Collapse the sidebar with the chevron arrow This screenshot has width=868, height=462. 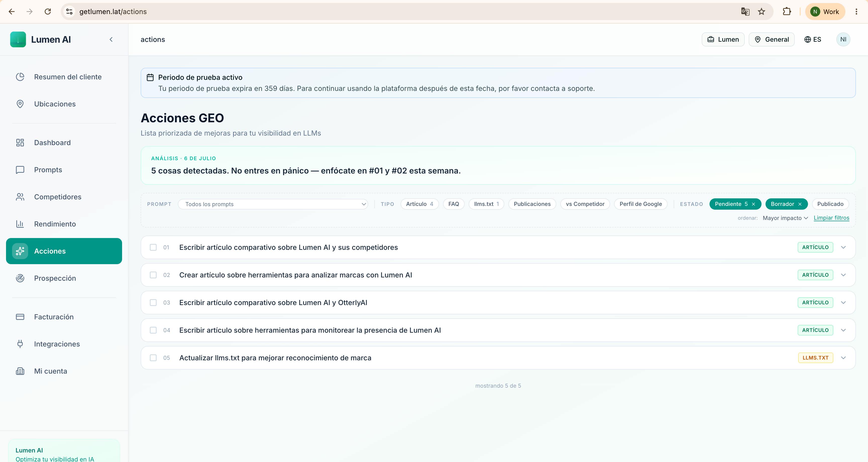pos(111,39)
